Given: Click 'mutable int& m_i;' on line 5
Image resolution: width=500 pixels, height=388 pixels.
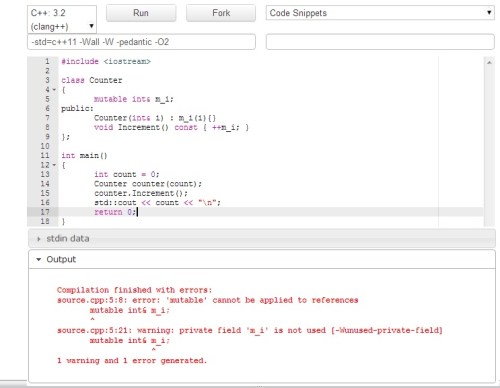Looking at the screenshot, I should point(134,99).
